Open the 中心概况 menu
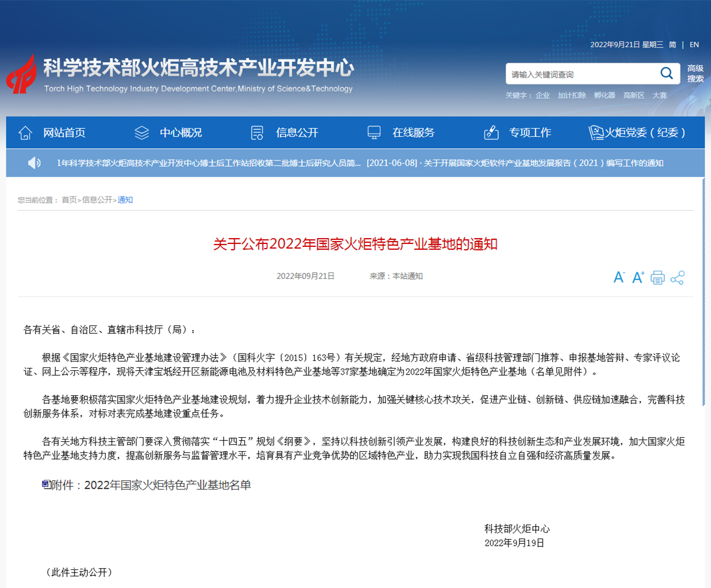The image size is (711, 588). (181, 133)
